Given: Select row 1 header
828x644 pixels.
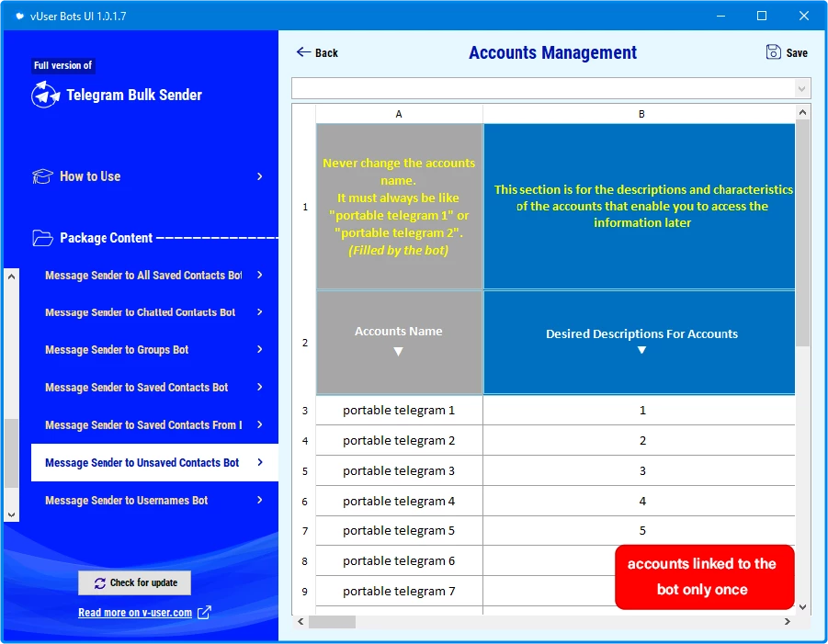Looking at the screenshot, I should [x=305, y=207].
